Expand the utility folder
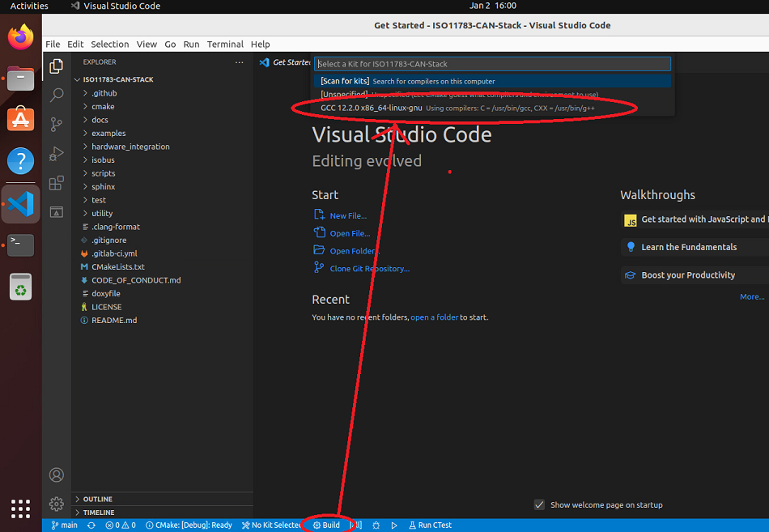The height and width of the screenshot is (532, 769). 102,214
